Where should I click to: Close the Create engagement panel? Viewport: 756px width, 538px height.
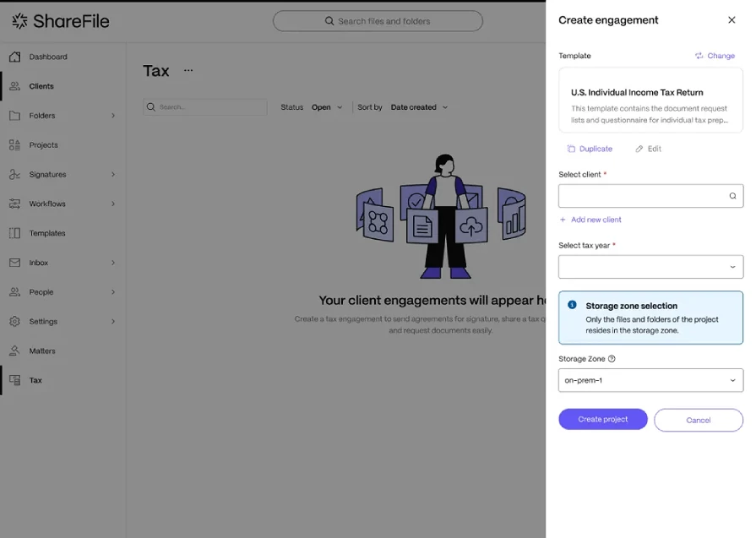pos(732,20)
